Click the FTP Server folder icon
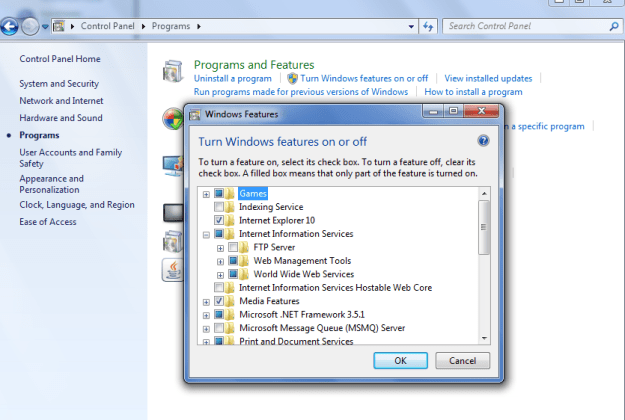Image resolution: width=625 pixels, height=420 pixels. point(245,247)
